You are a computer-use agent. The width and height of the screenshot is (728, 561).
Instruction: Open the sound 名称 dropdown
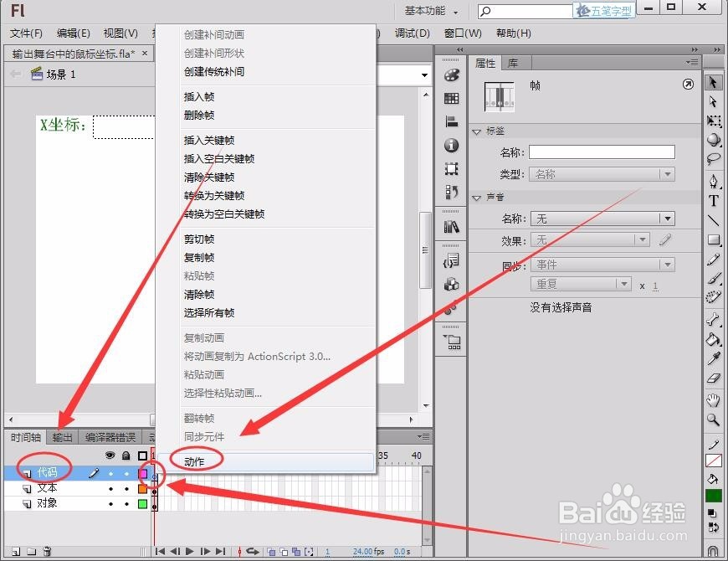click(x=602, y=219)
